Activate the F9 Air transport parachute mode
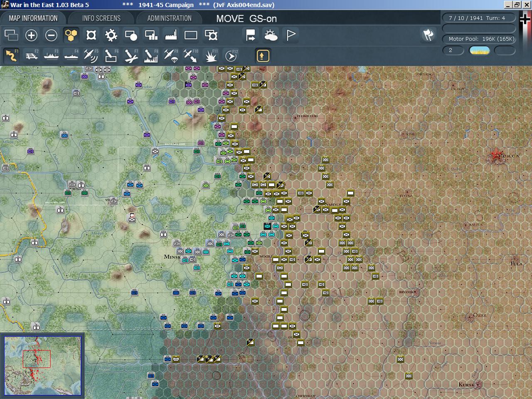532x399 pixels. coord(171,55)
